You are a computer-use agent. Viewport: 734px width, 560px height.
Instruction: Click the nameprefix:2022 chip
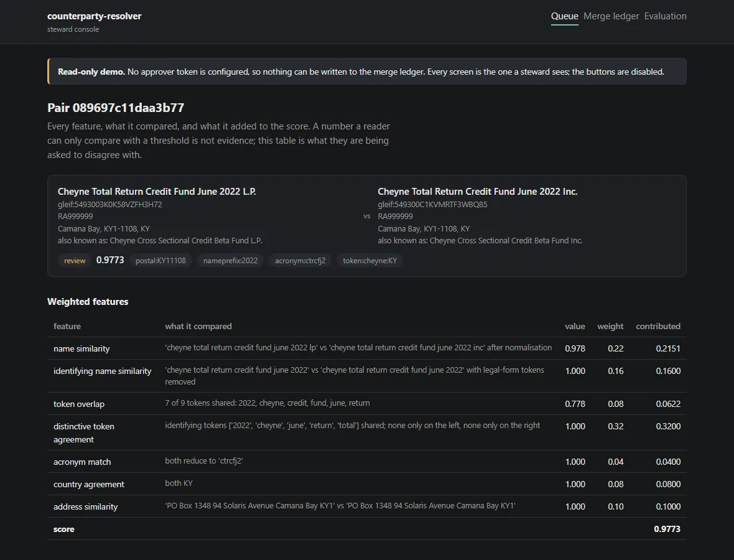coord(230,260)
